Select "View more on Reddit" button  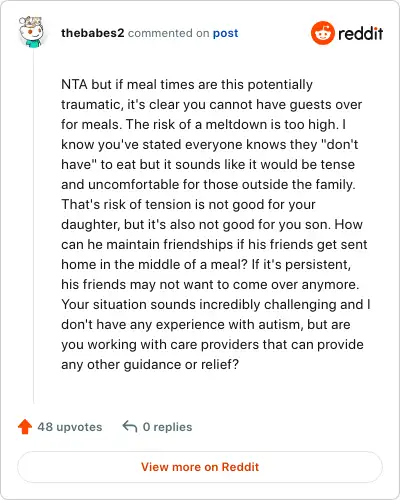(x=200, y=467)
